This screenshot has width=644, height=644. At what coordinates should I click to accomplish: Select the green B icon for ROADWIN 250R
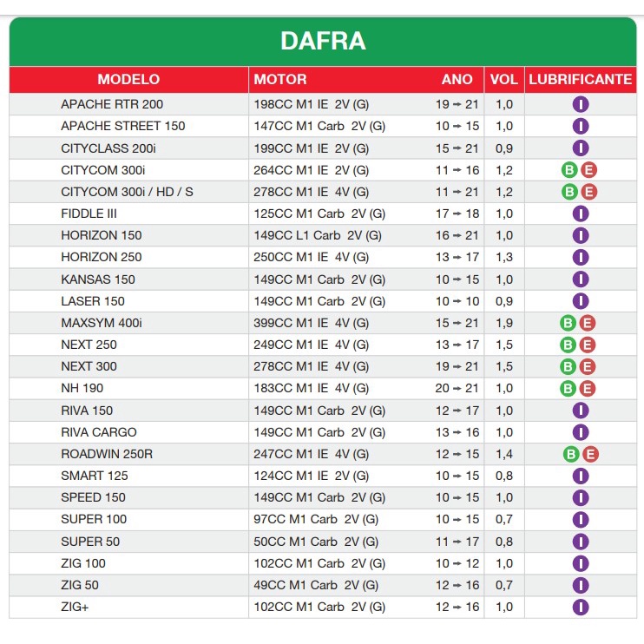[570, 454]
